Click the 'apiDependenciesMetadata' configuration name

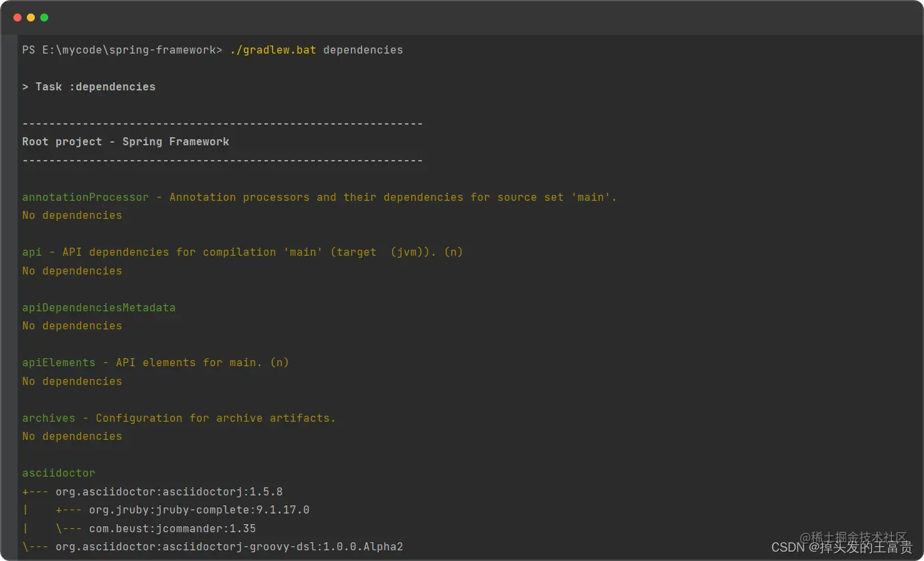click(x=99, y=308)
